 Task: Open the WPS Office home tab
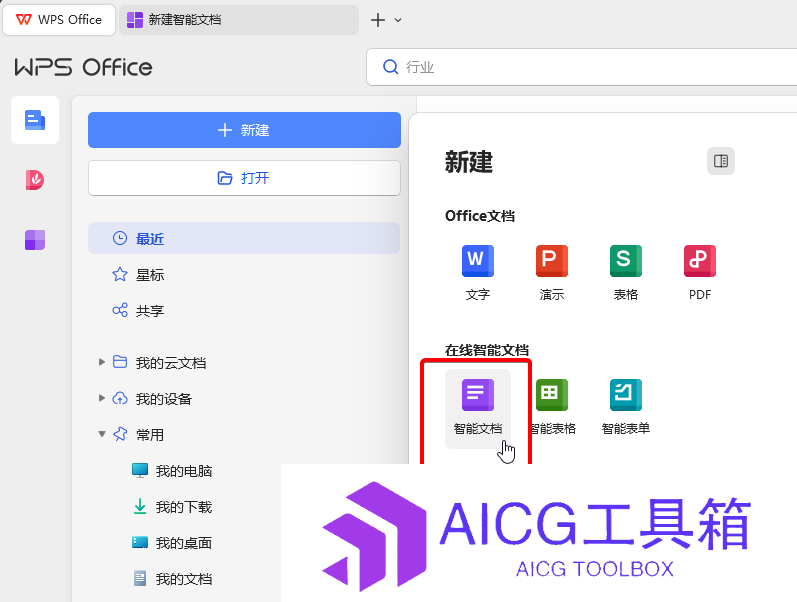click(59, 20)
